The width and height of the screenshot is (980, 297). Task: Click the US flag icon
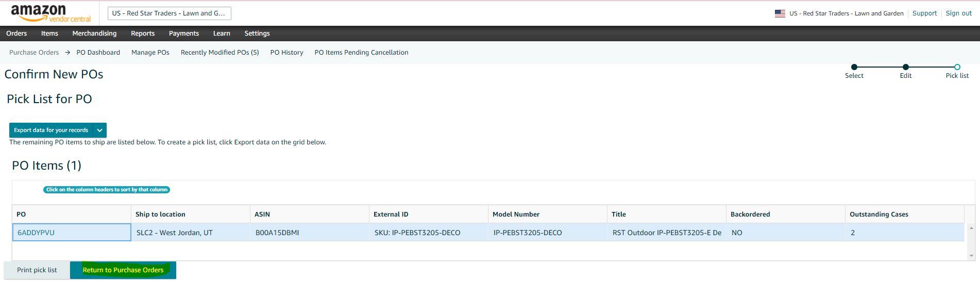pyautogui.click(x=780, y=13)
